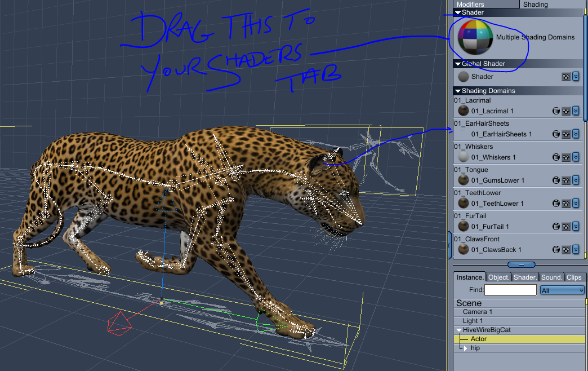The height and width of the screenshot is (371, 588).
Task: Collapse the Shading Domains section
Action: point(458,91)
